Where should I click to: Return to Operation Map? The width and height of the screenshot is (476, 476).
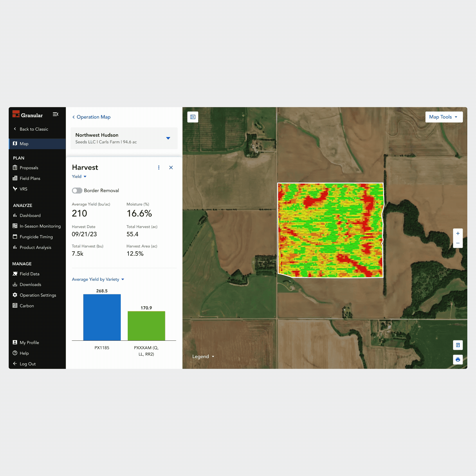pos(91,117)
